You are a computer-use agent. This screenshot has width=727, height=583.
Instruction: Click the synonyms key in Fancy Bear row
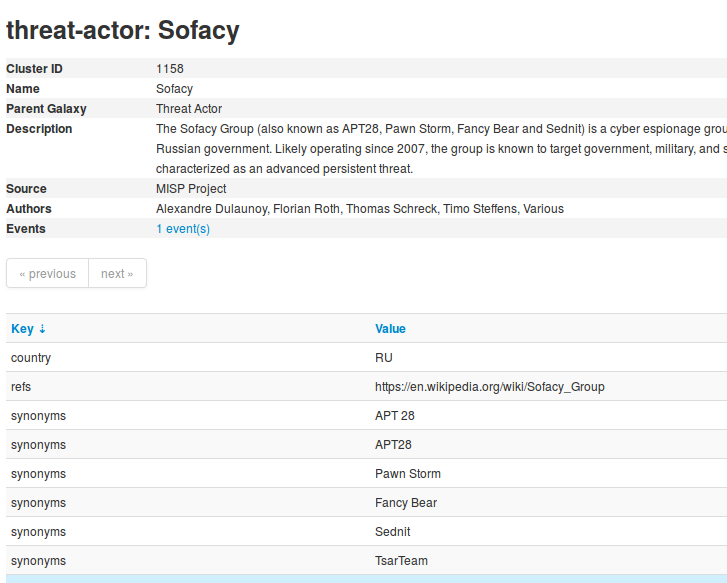(x=38, y=503)
